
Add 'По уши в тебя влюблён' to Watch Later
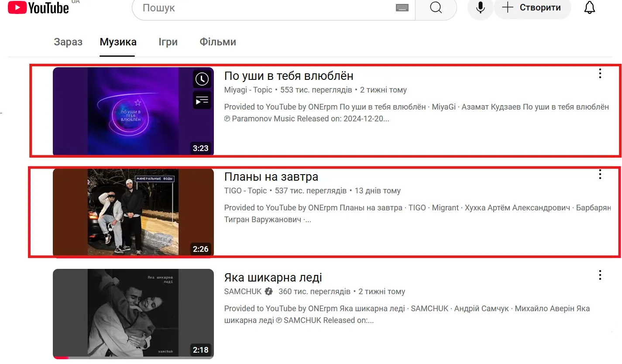point(202,79)
